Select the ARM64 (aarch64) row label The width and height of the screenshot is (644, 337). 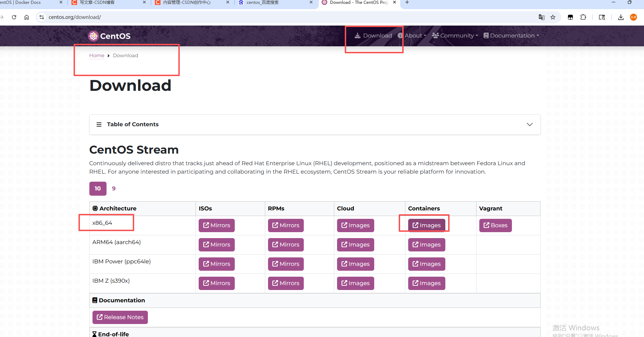point(117,242)
